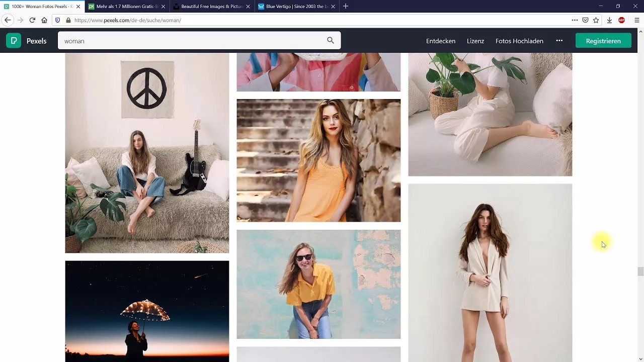
Task: Open the three-dot menu next to Fotos Hochladen
Action: (559, 40)
